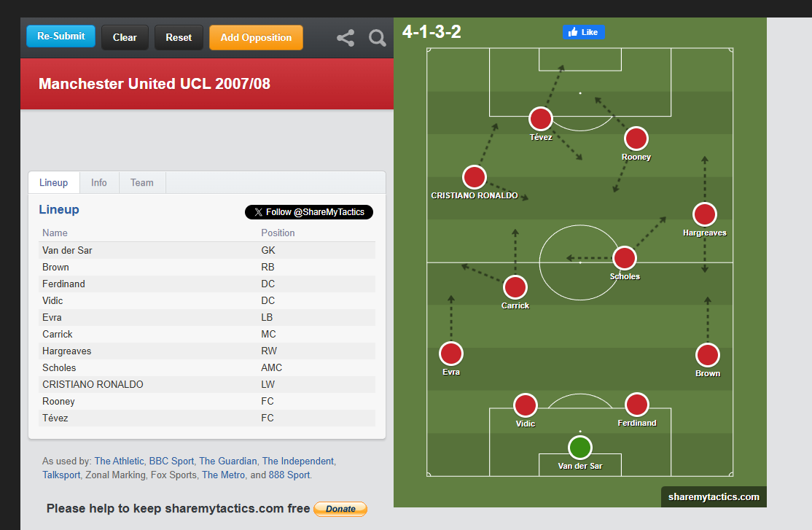Select the Van der Sar goalkeeper marker

pos(579,447)
